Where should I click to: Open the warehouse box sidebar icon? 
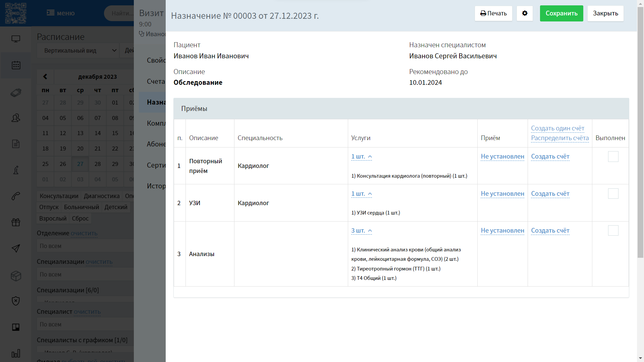pyautogui.click(x=16, y=276)
